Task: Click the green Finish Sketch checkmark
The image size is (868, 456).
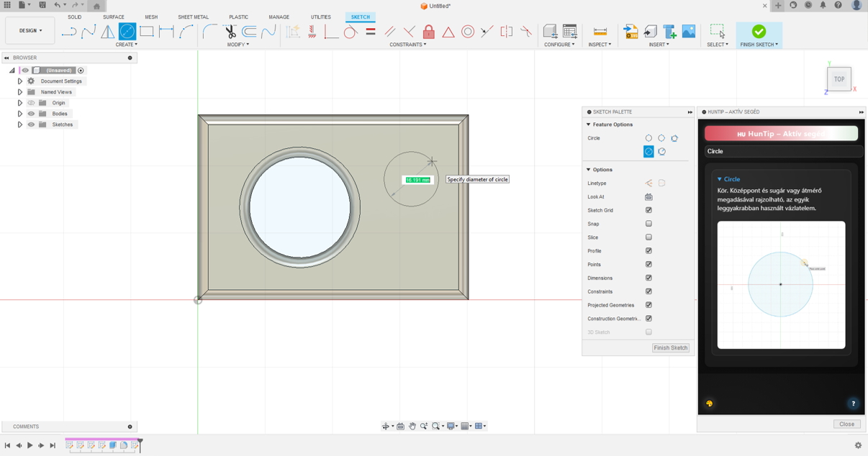Action: (x=759, y=32)
